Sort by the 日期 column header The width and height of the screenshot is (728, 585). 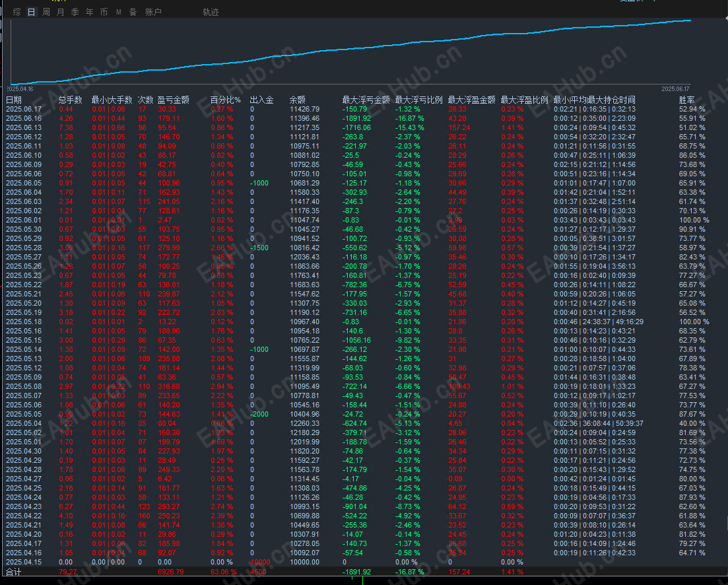pyautogui.click(x=14, y=100)
